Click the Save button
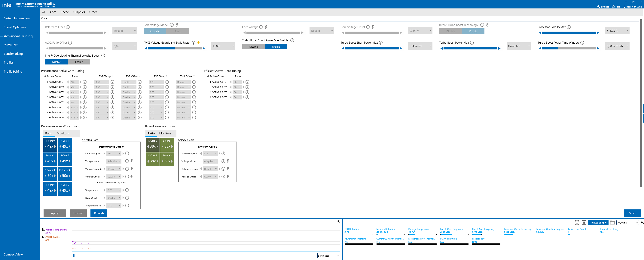Screen dimensions: 644x260 coord(632,213)
